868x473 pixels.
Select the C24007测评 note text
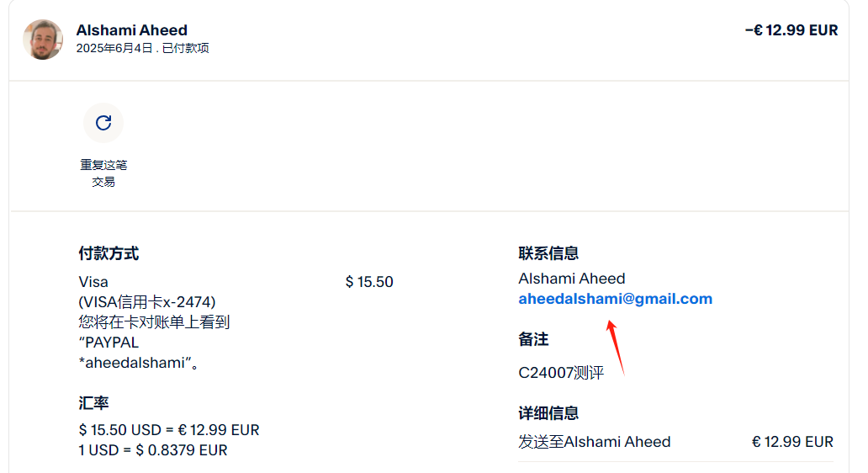561,372
